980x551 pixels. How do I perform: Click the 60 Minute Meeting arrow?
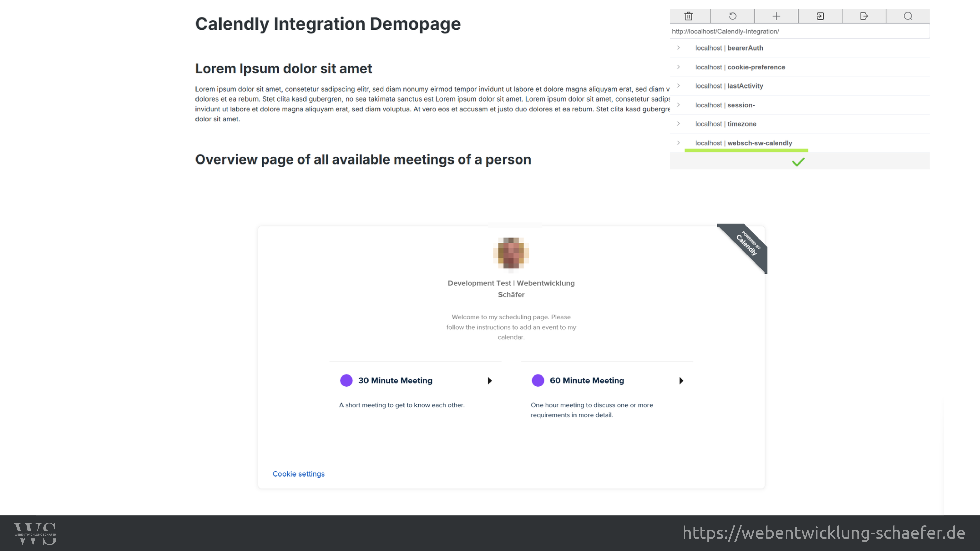click(681, 381)
